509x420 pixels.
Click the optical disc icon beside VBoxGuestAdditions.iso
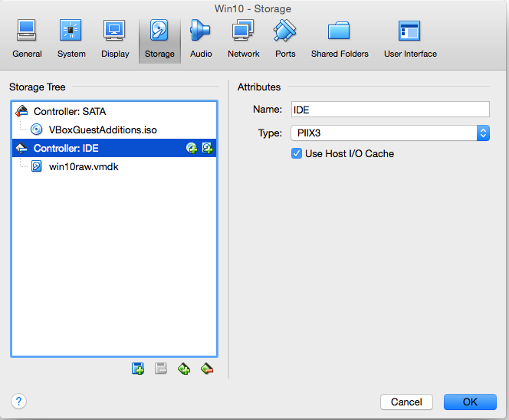[36, 130]
